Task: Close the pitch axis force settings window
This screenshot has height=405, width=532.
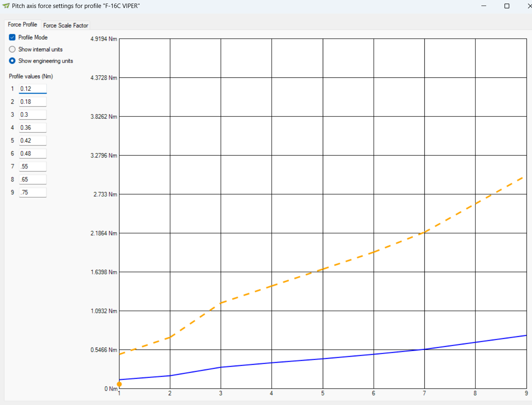Action: (x=529, y=6)
